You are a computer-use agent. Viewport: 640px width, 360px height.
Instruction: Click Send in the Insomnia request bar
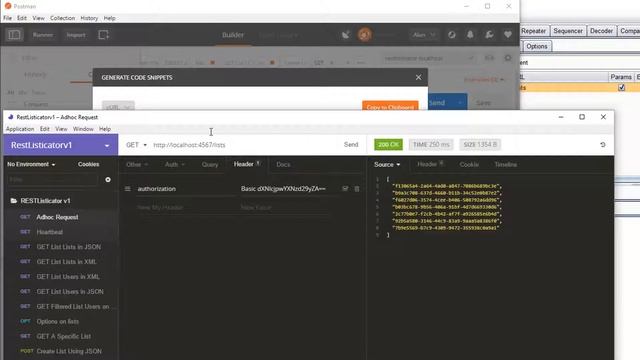pyautogui.click(x=351, y=144)
